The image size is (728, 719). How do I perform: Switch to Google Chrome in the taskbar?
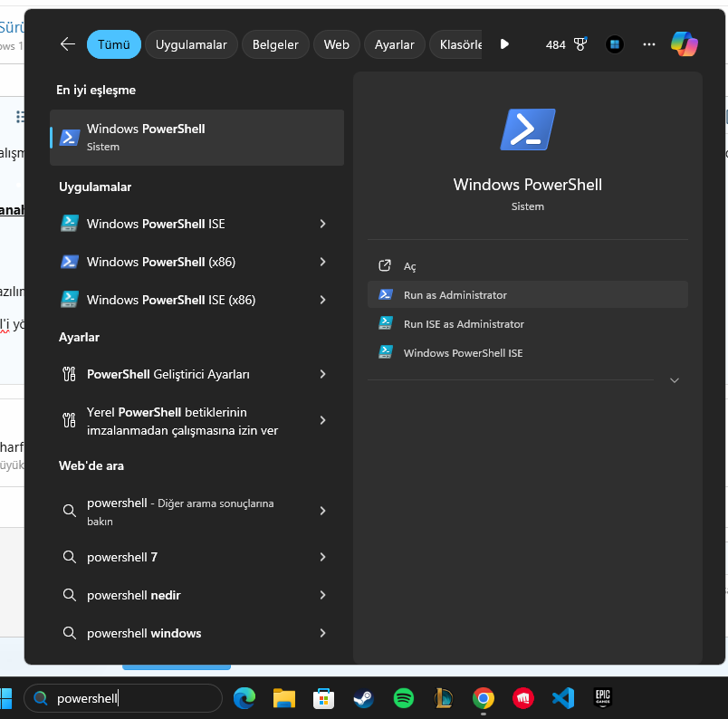click(x=484, y=698)
